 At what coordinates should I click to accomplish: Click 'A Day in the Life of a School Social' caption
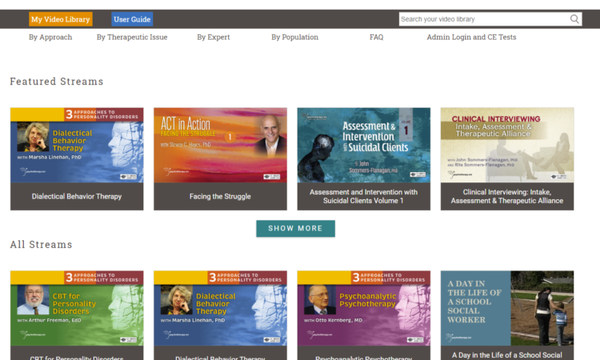pos(507,355)
